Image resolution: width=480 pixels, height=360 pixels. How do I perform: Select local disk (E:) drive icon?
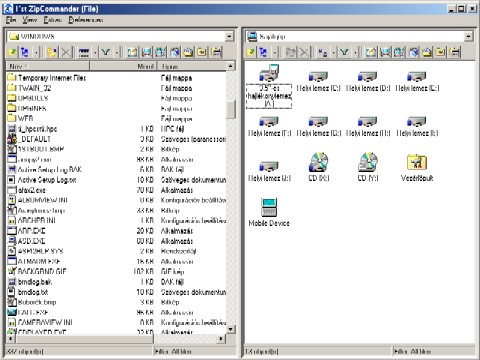click(x=417, y=82)
